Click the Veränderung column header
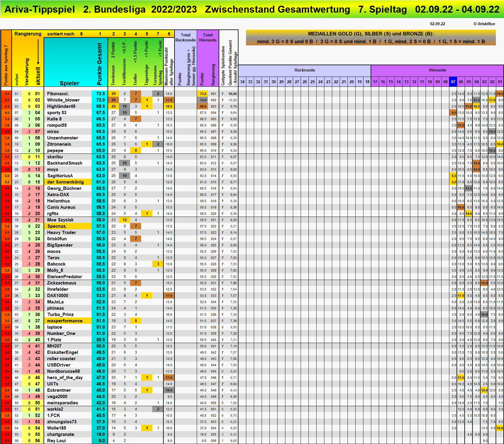The height and width of the screenshot is (444, 504). [x=27, y=71]
